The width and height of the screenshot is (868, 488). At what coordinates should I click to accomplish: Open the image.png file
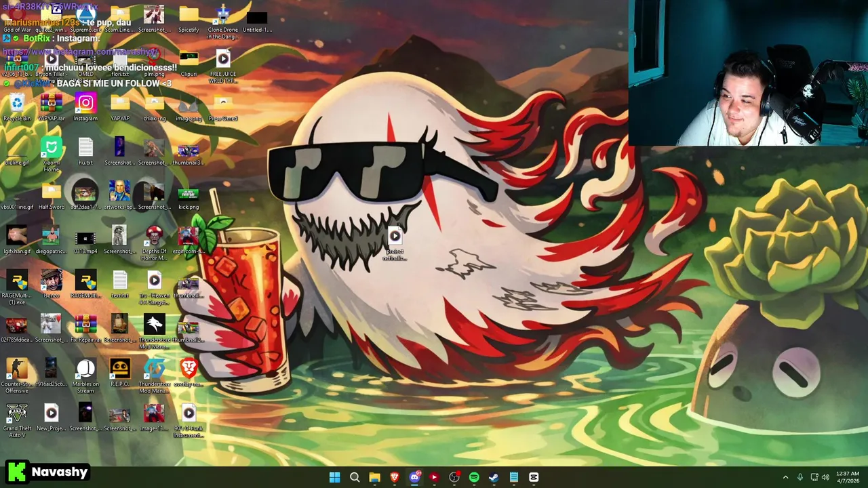point(189,107)
